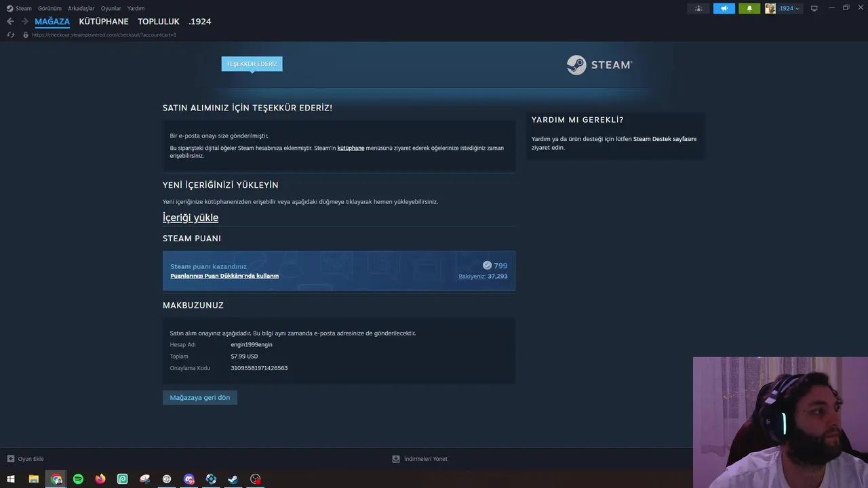Viewport: 868px width, 488px height.
Task: Open the Görünüm menu
Action: (50, 8)
